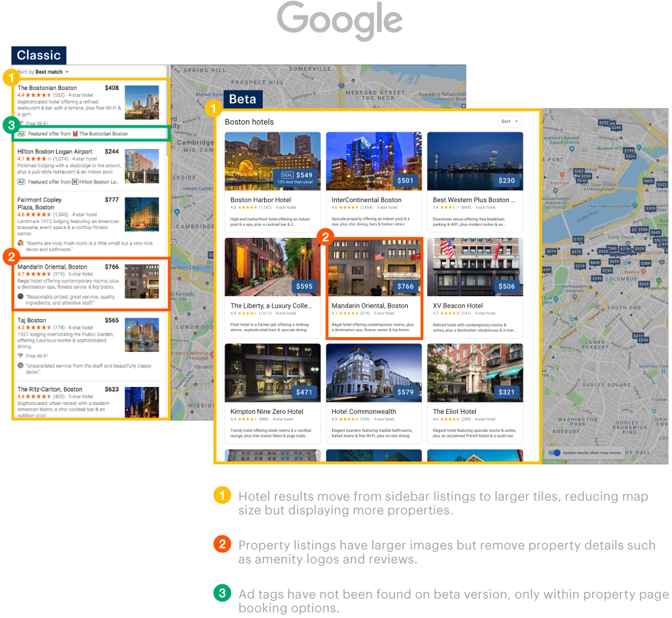Click 'Boston hotels' heading in Beta panel
Viewport: 672px width, 618px height.
pyautogui.click(x=249, y=122)
